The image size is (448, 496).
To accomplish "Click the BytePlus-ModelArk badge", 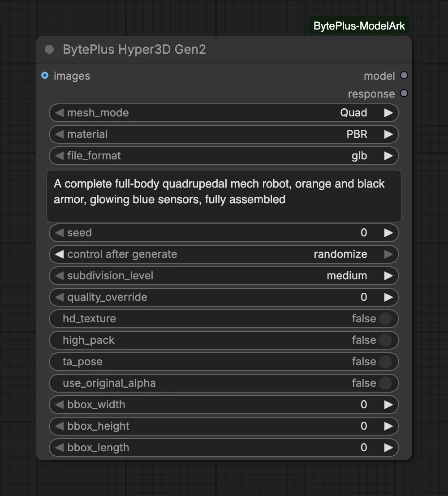I will click(x=359, y=26).
